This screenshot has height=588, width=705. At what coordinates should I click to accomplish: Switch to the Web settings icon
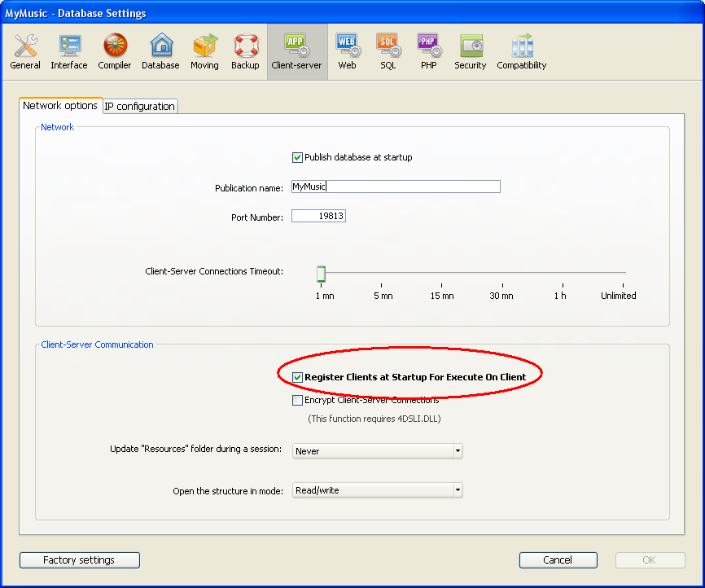347,52
